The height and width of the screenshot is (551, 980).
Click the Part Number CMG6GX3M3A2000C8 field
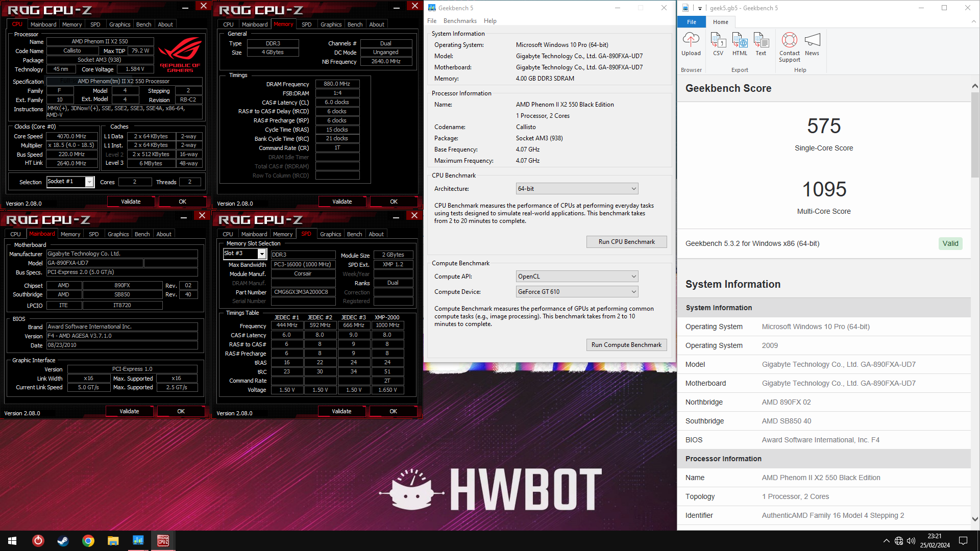coord(303,292)
